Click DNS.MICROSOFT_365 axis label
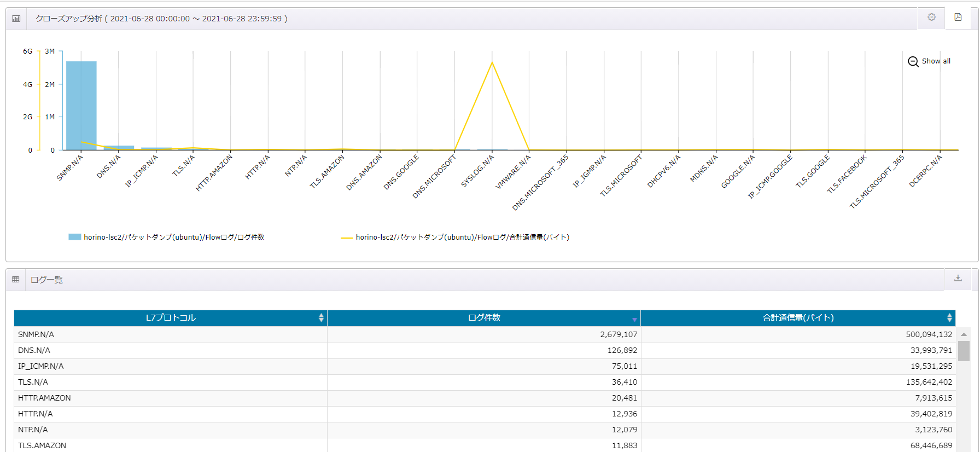This screenshot has width=980, height=452. [x=540, y=182]
